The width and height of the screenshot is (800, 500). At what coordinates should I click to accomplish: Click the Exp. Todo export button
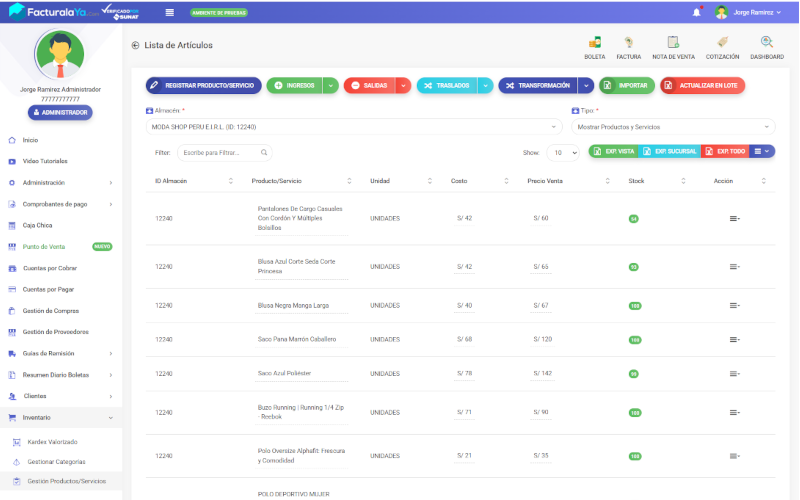tap(725, 152)
